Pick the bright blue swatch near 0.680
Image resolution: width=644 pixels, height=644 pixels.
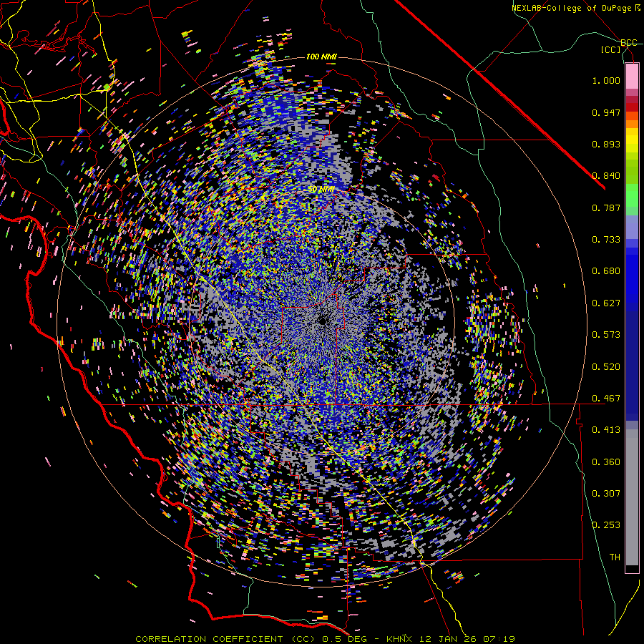pos(632,273)
